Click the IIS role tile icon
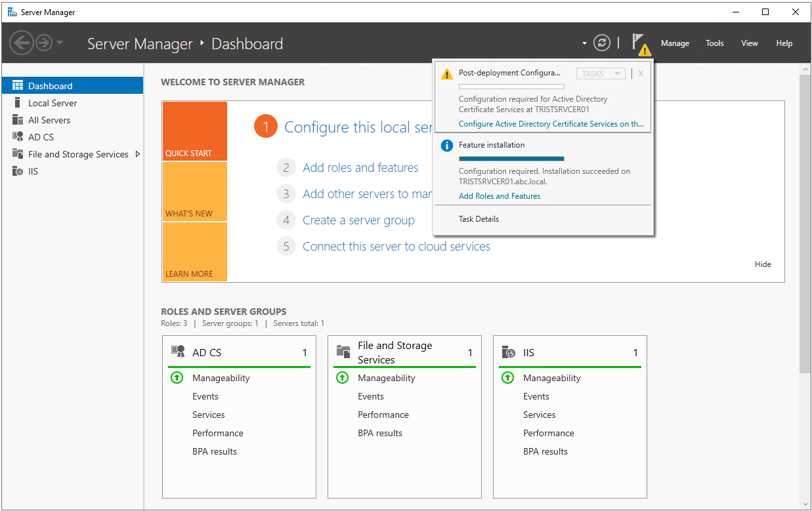Viewport: 812px width, 511px height. point(509,352)
